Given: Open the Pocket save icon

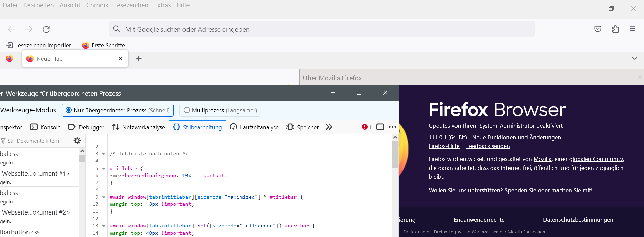Looking at the screenshot, I should click(598, 29).
